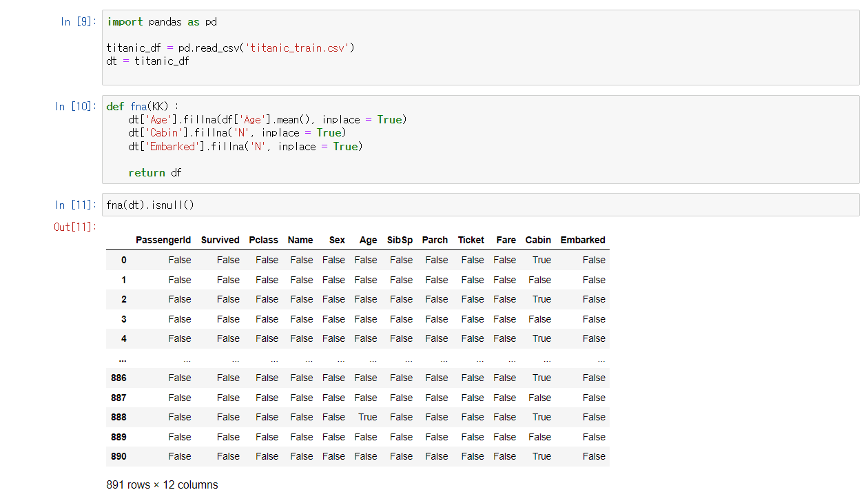Click row index 0 in output table
The width and height of the screenshot is (868, 501).
point(123,260)
